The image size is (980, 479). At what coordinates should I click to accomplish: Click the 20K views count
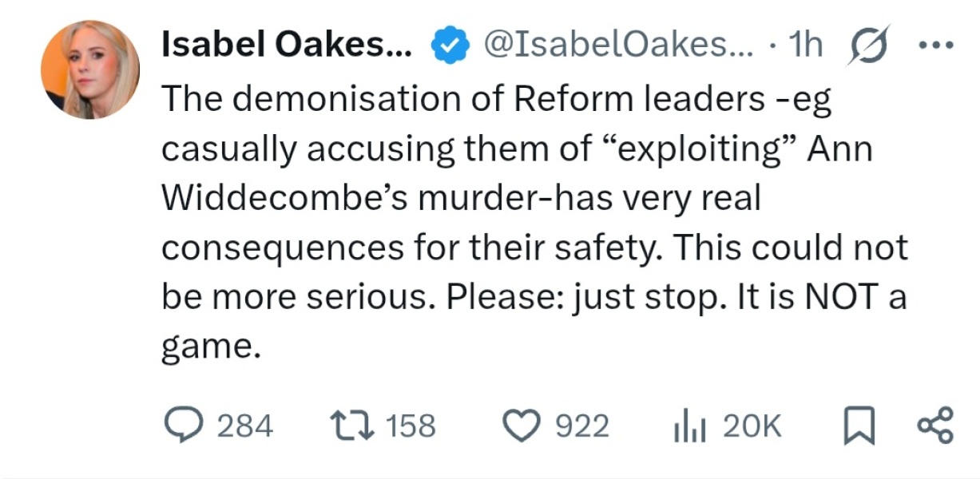pyautogui.click(x=752, y=426)
